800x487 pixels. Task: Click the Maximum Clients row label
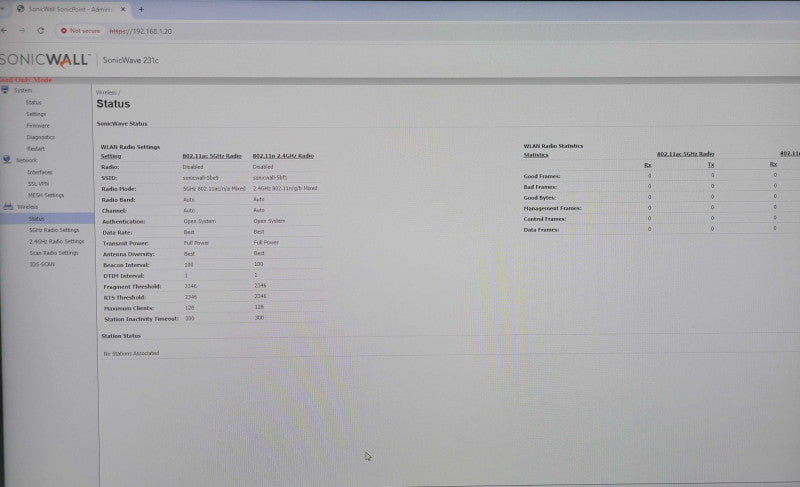[129, 308]
